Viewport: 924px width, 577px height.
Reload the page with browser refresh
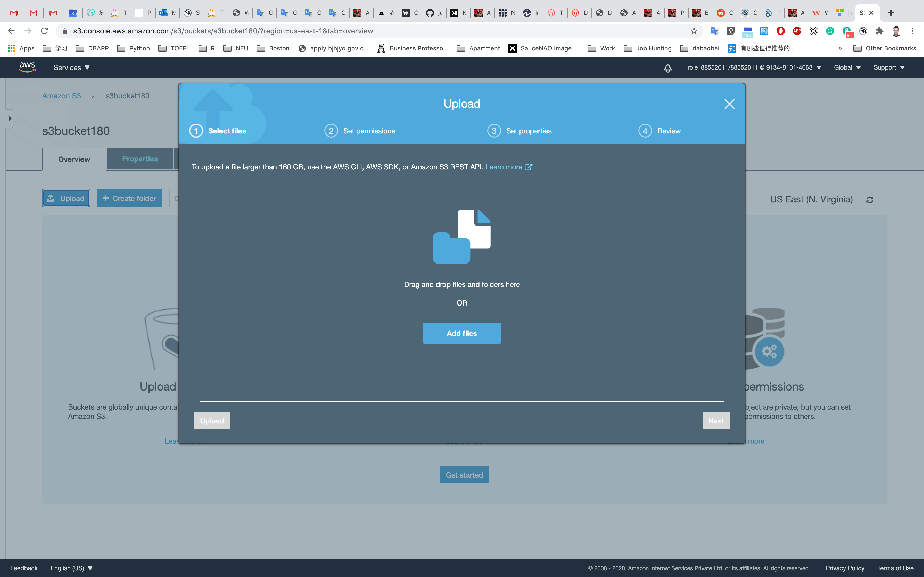[x=45, y=31]
